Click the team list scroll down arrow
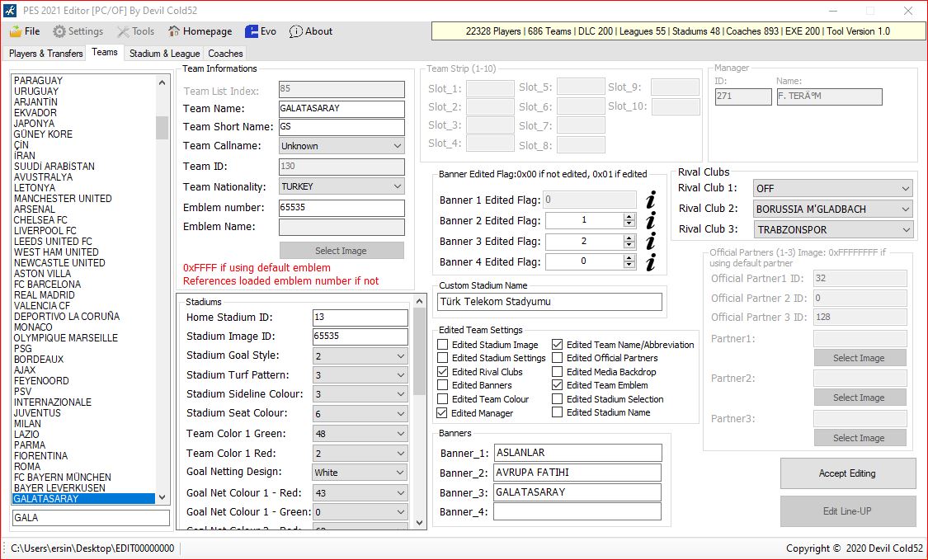928x560 pixels. coord(163,498)
